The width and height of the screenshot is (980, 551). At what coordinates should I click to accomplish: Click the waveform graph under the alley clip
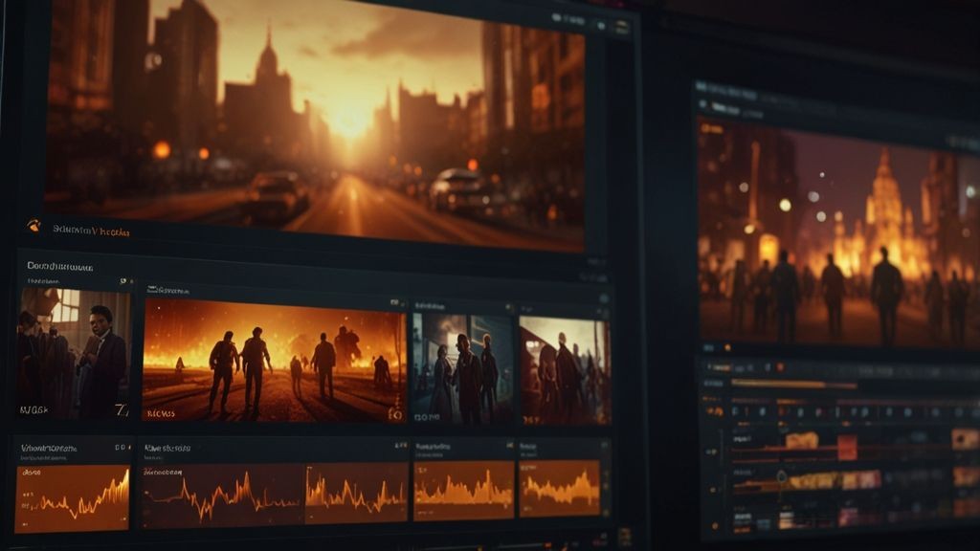[463, 491]
